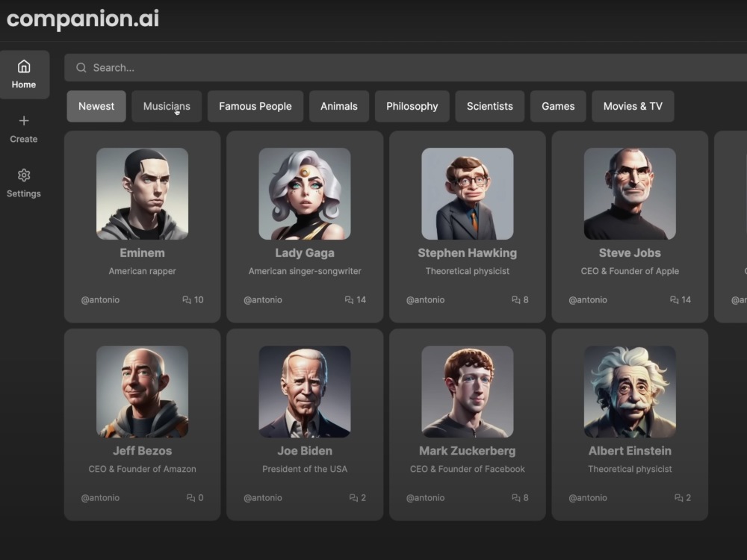Click the Eminem name heading
This screenshot has height=560, width=747.
(143, 253)
